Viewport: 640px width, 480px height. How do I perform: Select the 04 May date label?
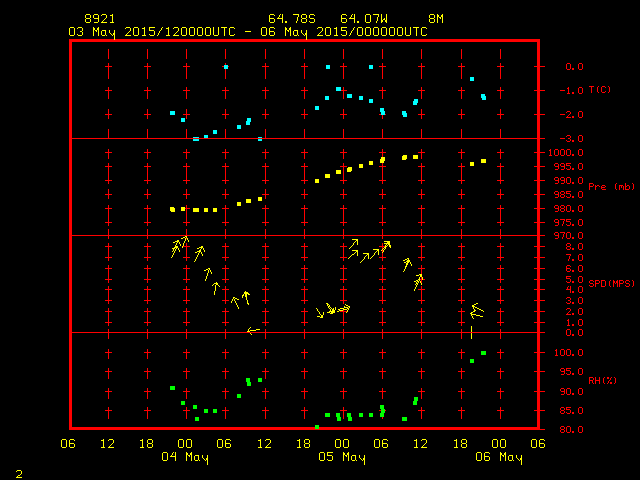coord(185,458)
